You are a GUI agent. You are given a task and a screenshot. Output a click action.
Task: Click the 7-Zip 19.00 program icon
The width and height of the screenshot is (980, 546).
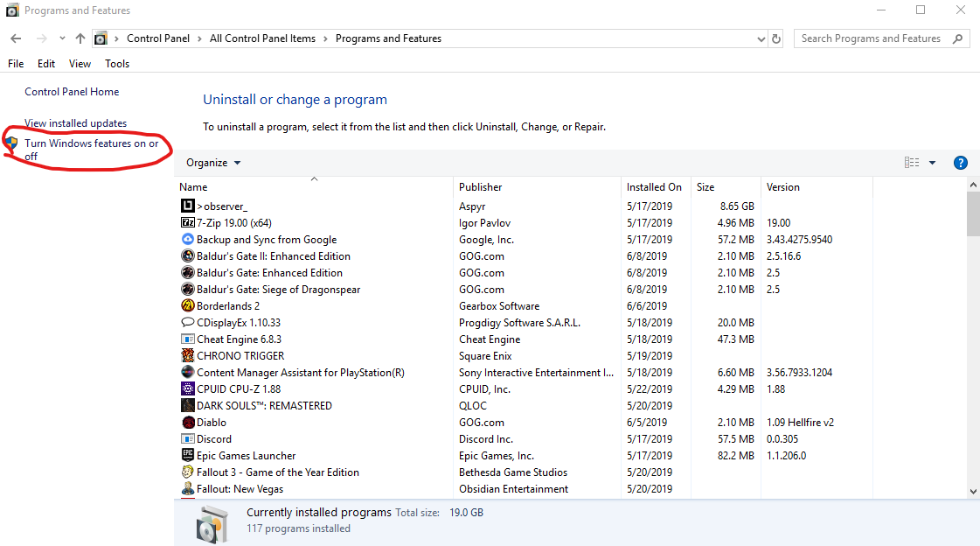coord(187,222)
